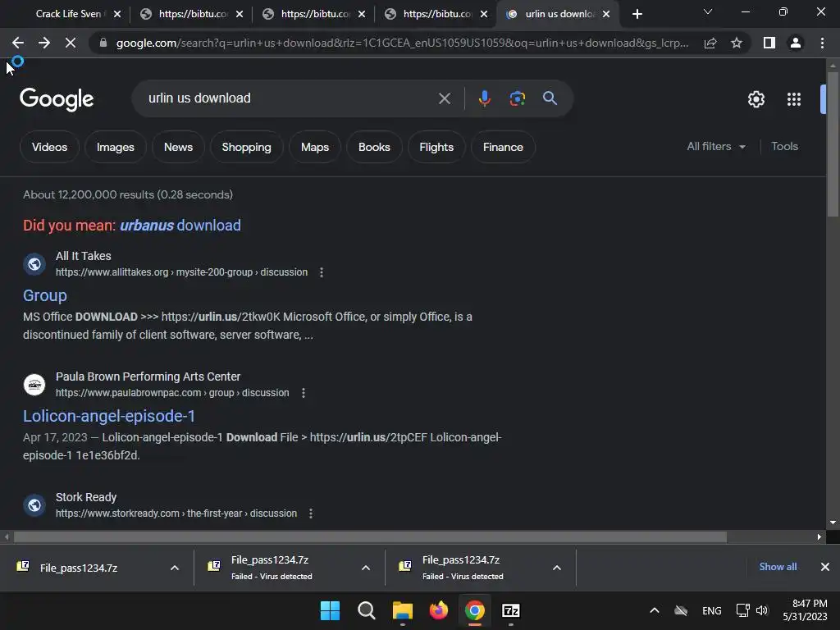Stop loading the current page
This screenshot has width=840, height=630.
71,43
